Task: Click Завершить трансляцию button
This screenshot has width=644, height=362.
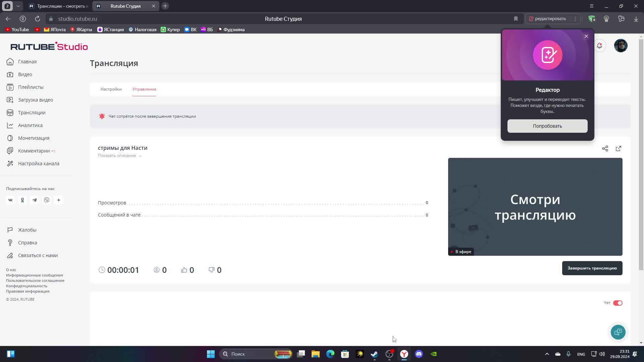Action: 592,268
